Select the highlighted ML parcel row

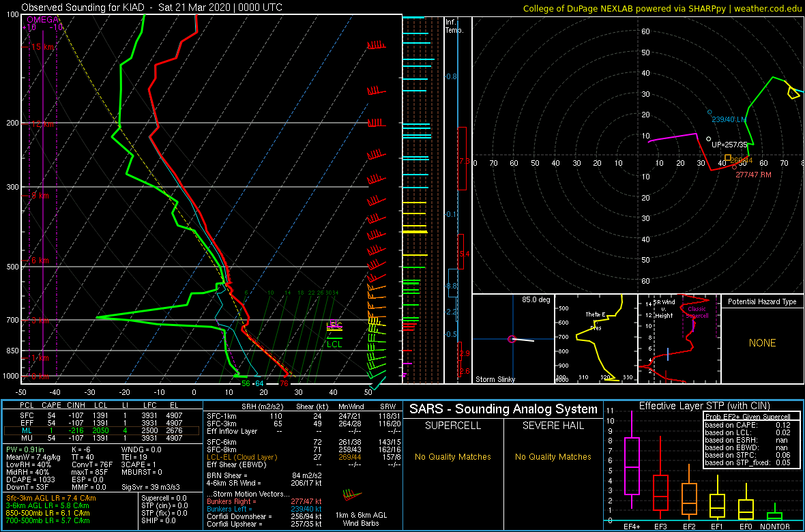click(102, 430)
